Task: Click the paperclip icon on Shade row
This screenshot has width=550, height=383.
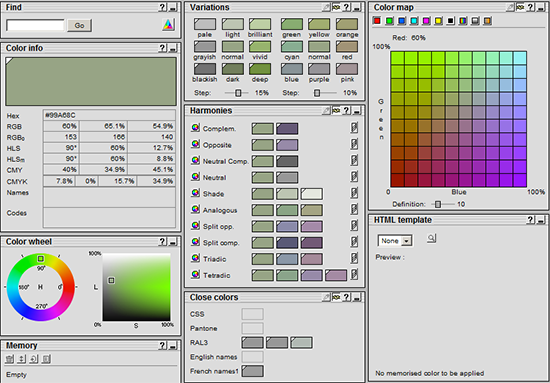Action: pyautogui.click(x=354, y=193)
